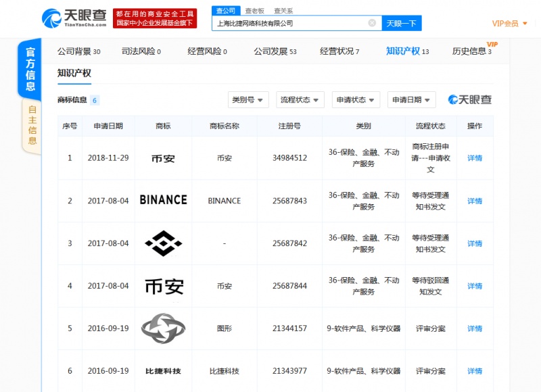
Task: Open the large 币安 trademark image in row 4
Action: (164, 287)
